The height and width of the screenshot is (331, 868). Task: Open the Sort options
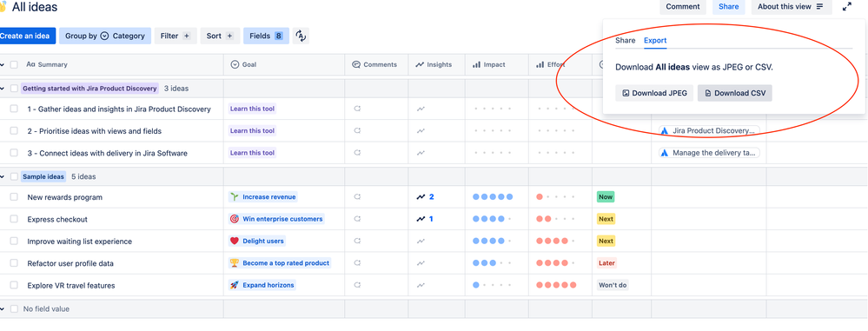(x=221, y=36)
